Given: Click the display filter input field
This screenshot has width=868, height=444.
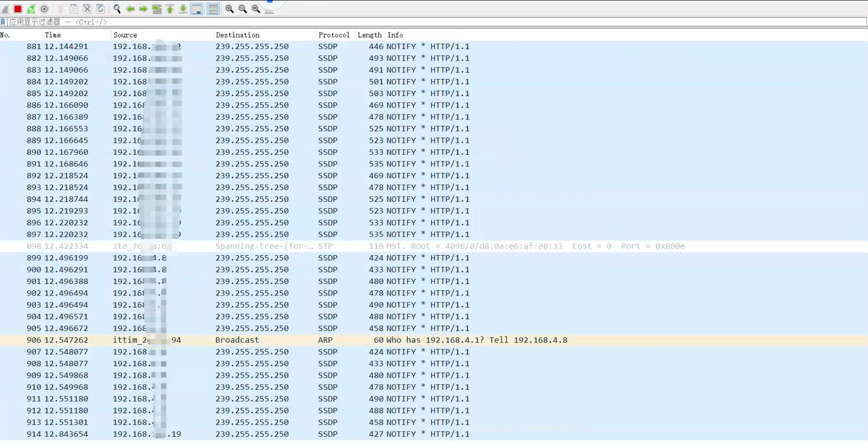Looking at the screenshot, I should (437, 22).
